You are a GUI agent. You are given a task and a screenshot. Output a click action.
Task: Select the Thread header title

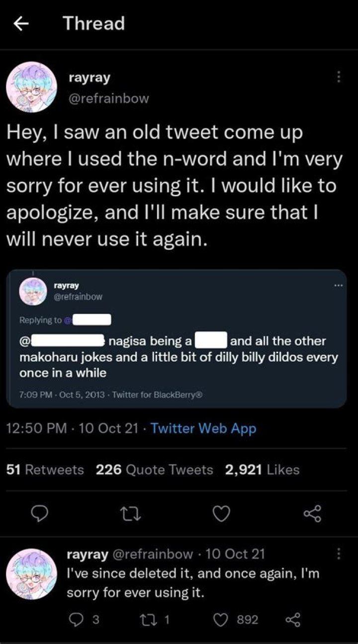point(93,23)
